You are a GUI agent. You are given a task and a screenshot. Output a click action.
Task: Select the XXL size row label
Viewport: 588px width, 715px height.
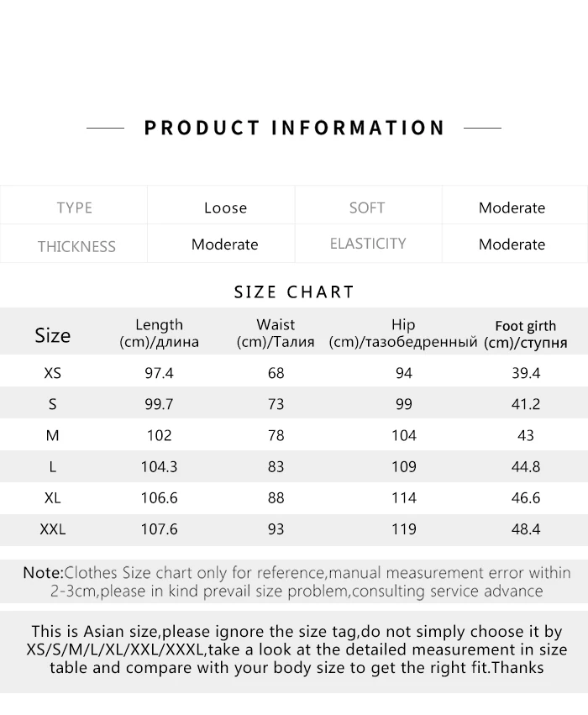[x=52, y=529]
